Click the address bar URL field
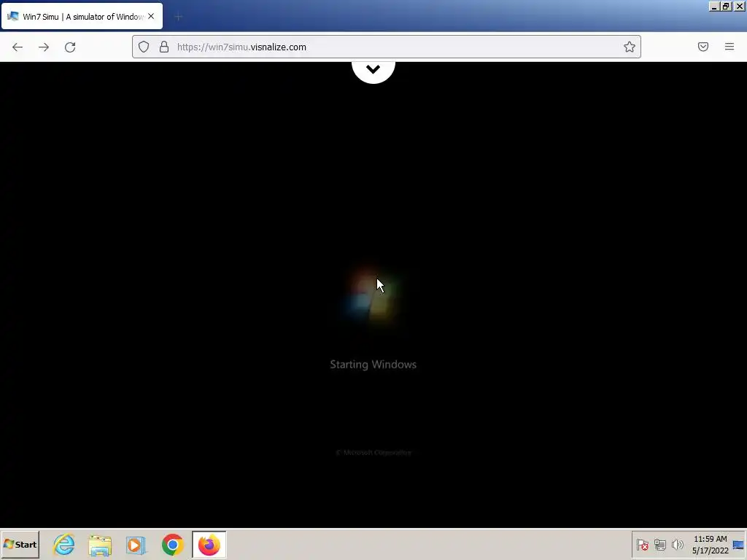 (x=387, y=47)
